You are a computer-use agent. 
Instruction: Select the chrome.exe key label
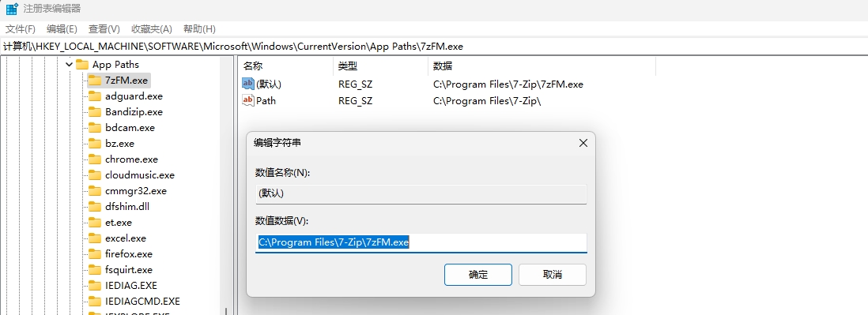[x=132, y=159]
